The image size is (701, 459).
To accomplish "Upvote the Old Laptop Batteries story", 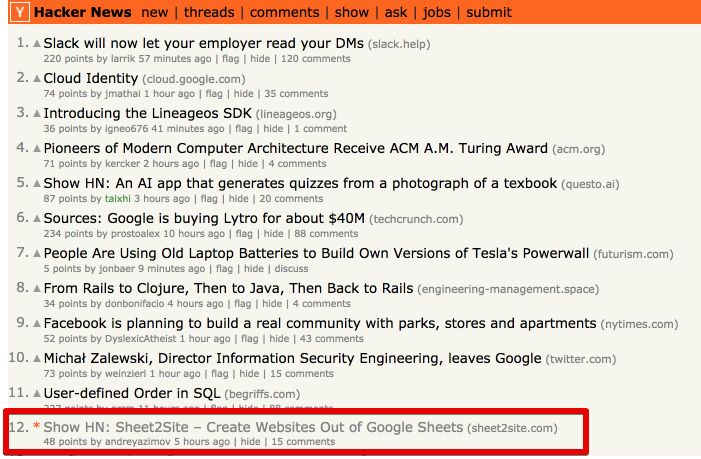I will pyautogui.click(x=37, y=253).
